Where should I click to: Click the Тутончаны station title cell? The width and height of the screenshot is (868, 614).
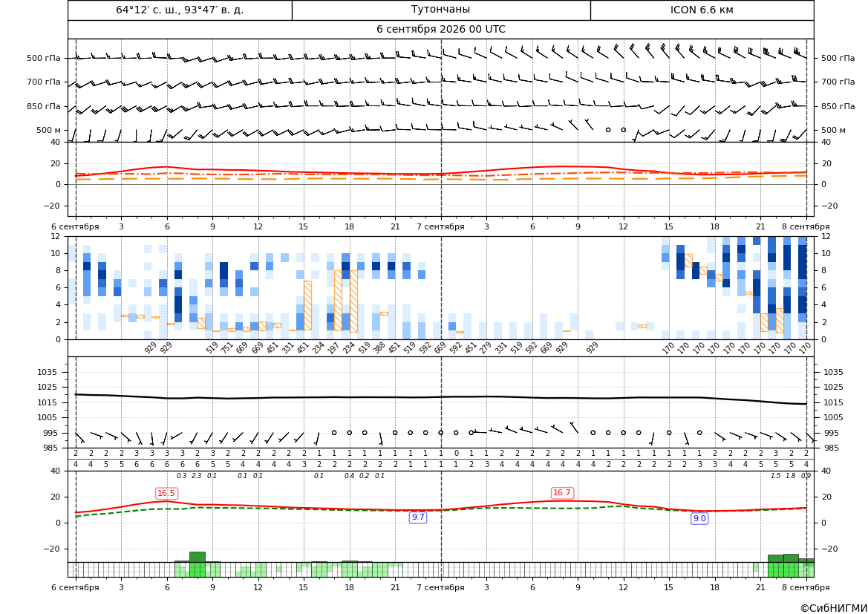[x=440, y=10]
